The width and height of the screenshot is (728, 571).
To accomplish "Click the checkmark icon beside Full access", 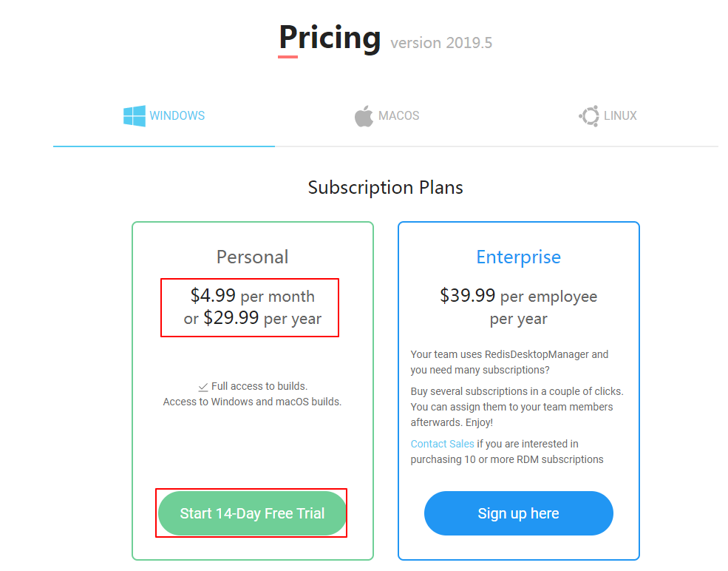I will tap(203, 387).
